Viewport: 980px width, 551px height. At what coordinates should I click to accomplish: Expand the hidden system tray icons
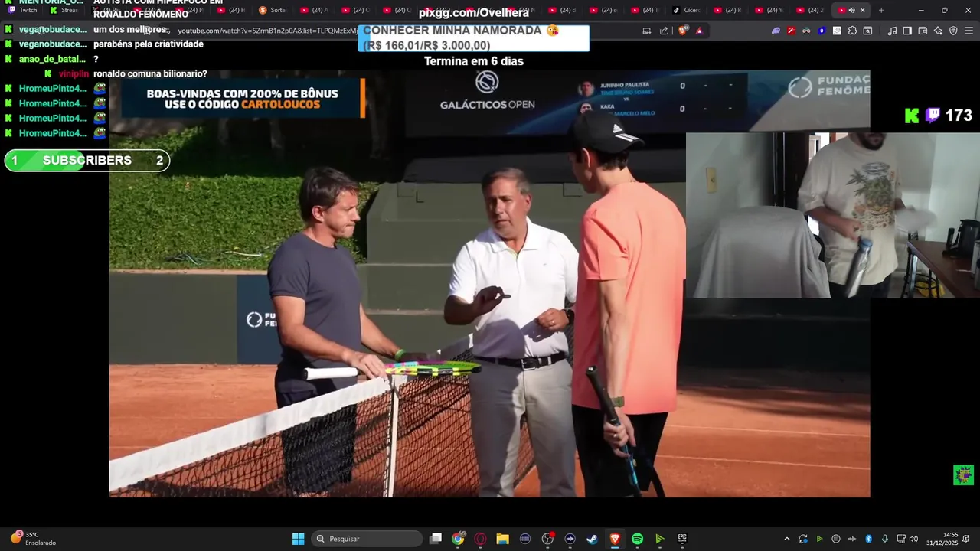pyautogui.click(x=786, y=539)
